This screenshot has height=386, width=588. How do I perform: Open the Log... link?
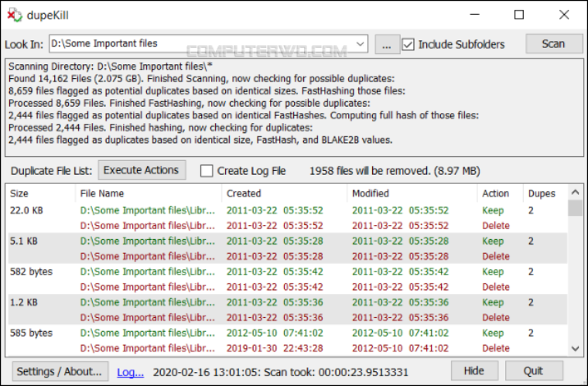[130, 372]
